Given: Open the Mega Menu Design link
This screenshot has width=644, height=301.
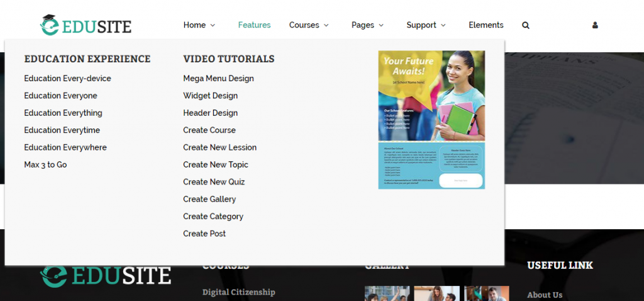Looking at the screenshot, I should pos(218,79).
